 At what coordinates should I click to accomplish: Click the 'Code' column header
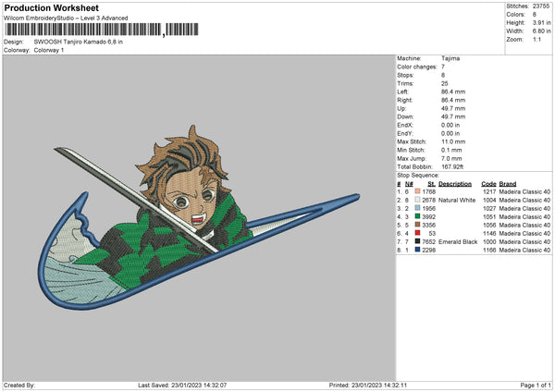pos(488,184)
